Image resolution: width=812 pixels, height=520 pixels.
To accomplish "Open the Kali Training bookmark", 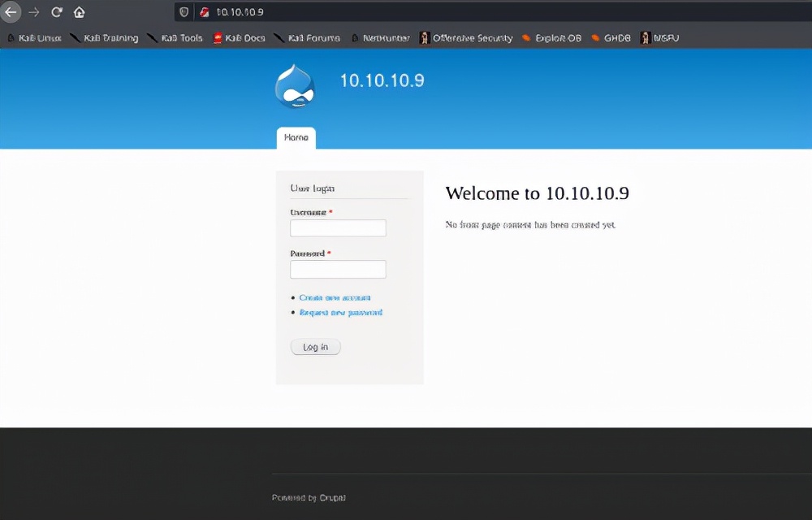I will point(104,38).
